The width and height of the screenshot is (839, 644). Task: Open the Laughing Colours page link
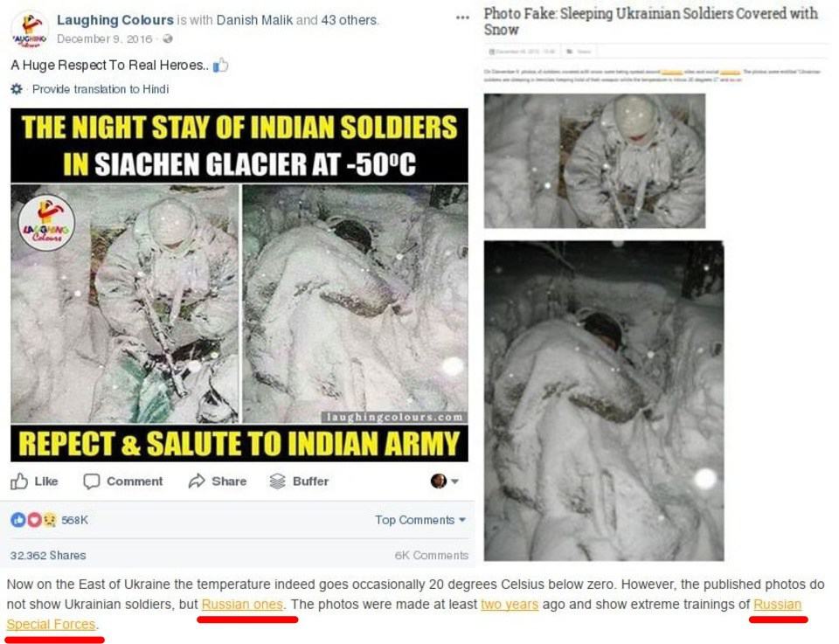[115, 20]
